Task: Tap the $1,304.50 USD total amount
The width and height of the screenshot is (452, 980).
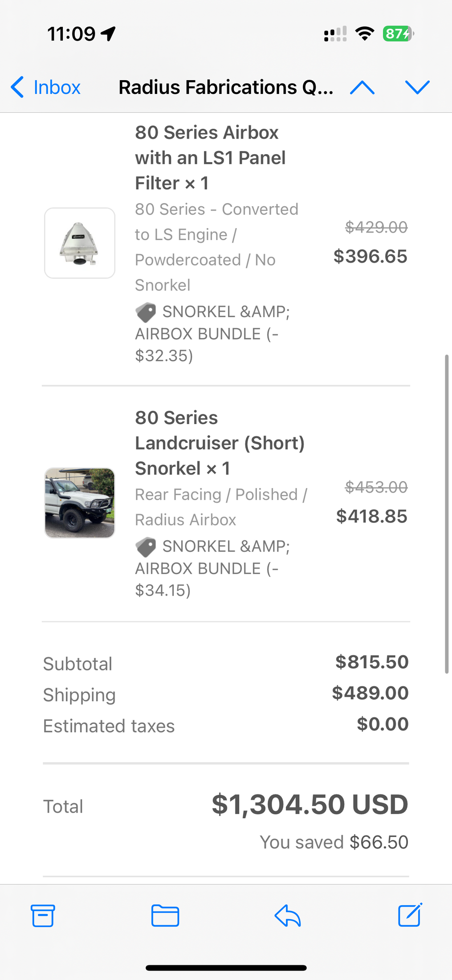Action: [x=310, y=804]
